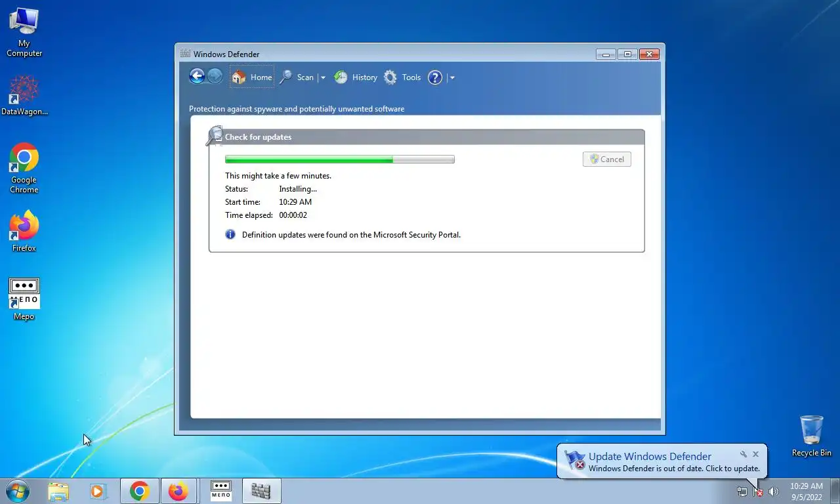Select the Recycle Bin icon
Viewport: 840px width, 504px height.
(x=812, y=436)
